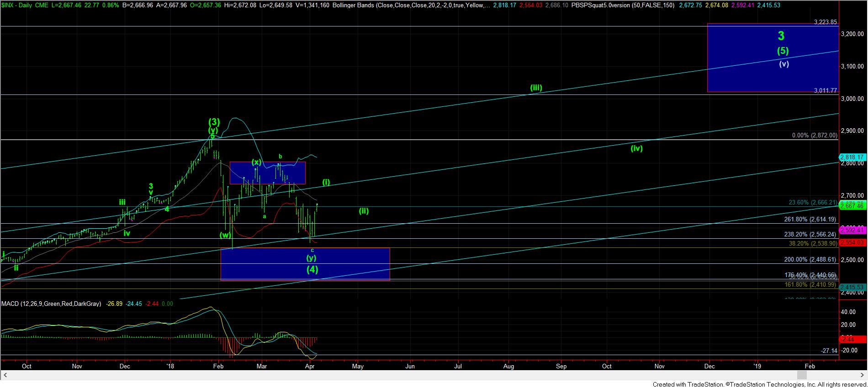The width and height of the screenshot is (868, 388).
Task: Click the red -2.44 MACD value tag
Action: pyautogui.click(x=853, y=339)
